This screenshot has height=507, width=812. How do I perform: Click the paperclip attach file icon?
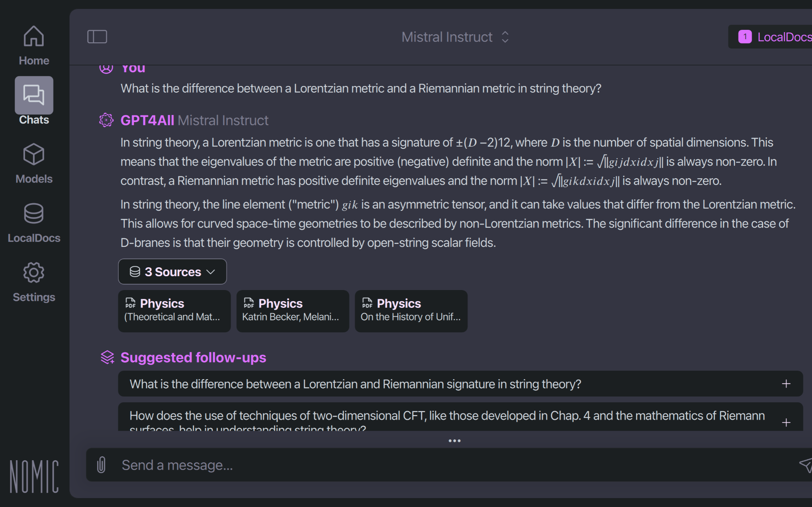coord(102,465)
